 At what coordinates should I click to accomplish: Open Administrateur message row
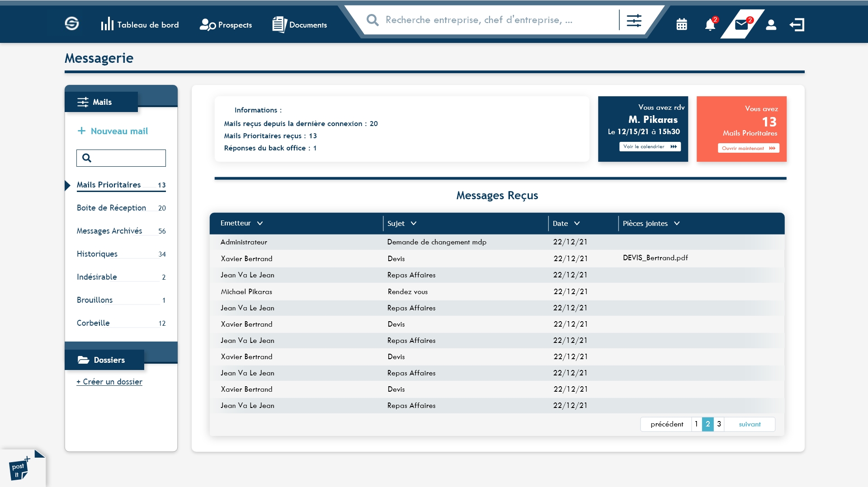(497, 242)
